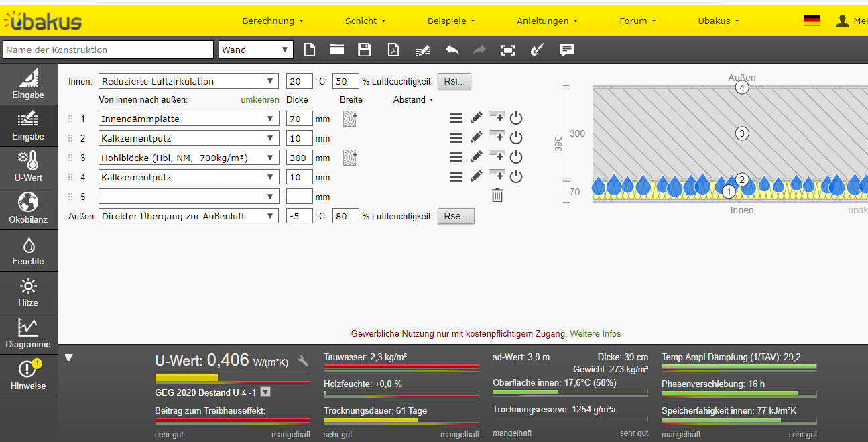Viewport: 868px width, 442px height.
Task: Toggle the outer Kalkzementputz layer power icon
Action: tap(515, 177)
